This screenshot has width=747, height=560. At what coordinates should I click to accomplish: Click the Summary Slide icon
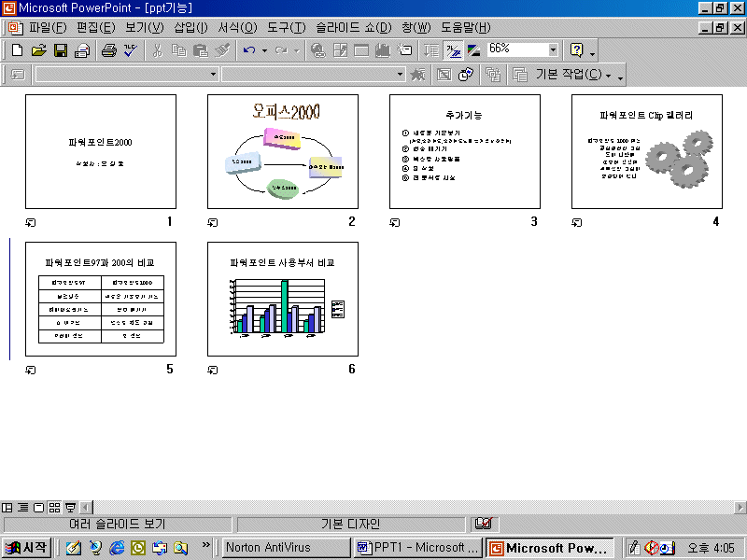click(493, 75)
